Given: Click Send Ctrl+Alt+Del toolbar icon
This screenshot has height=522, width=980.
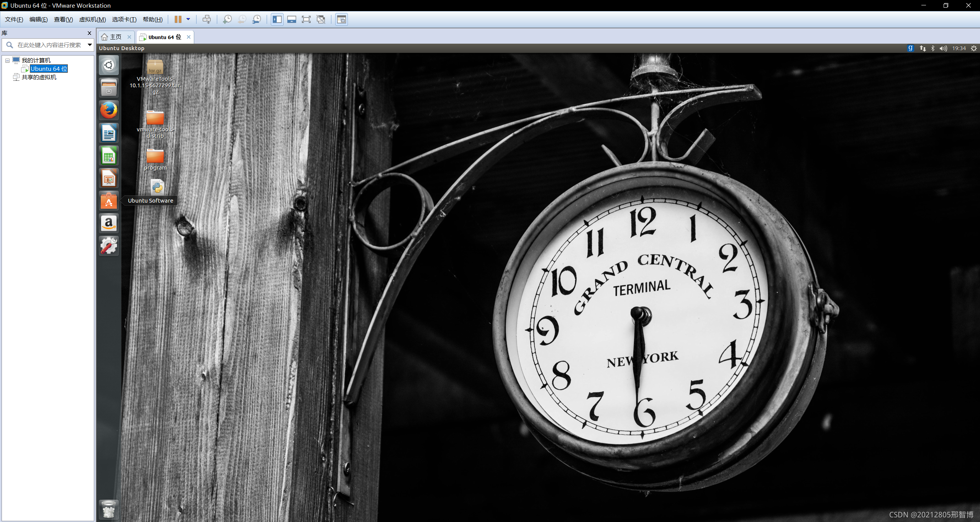Looking at the screenshot, I should pos(206,19).
